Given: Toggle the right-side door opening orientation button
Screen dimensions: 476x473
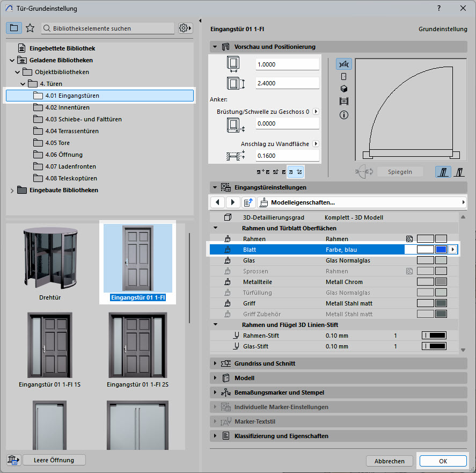Looking at the screenshot, I should point(460,172).
